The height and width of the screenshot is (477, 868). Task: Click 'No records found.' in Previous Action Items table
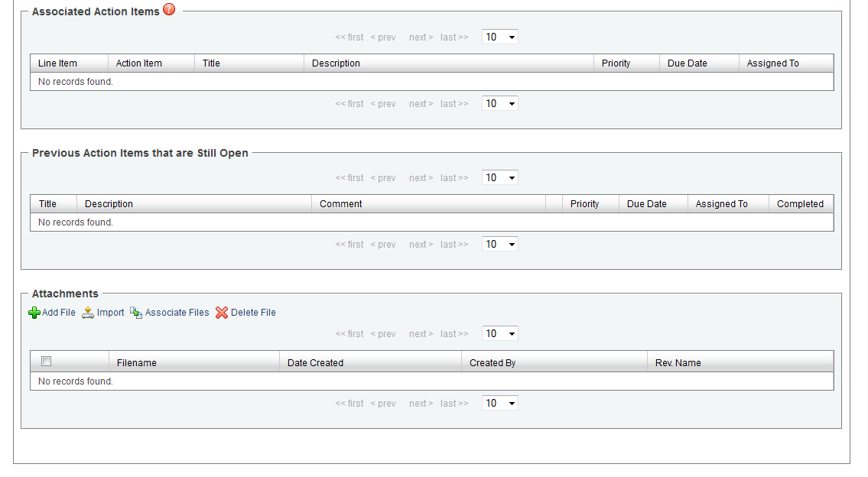(x=75, y=222)
